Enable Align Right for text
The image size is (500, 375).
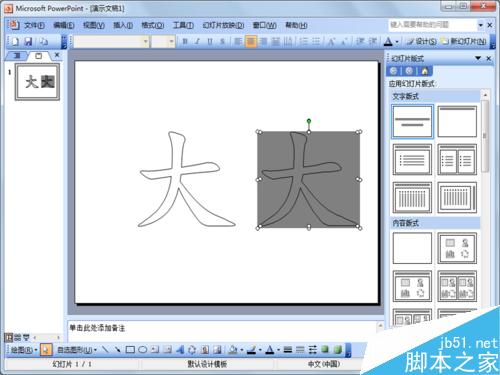point(264,42)
